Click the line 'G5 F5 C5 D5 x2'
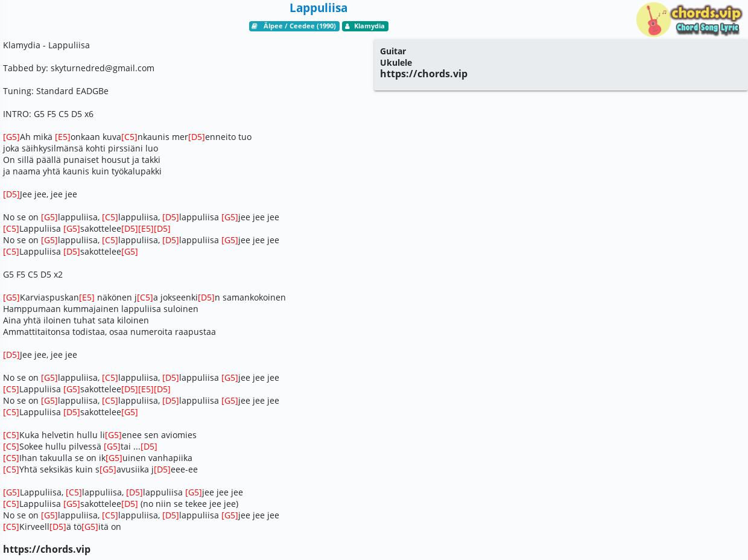 (33, 275)
